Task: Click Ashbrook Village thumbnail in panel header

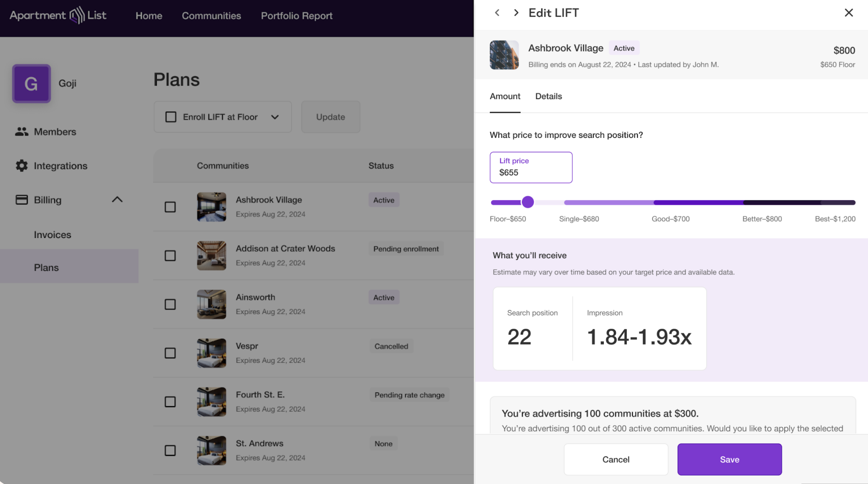Action: click(504, 55)
